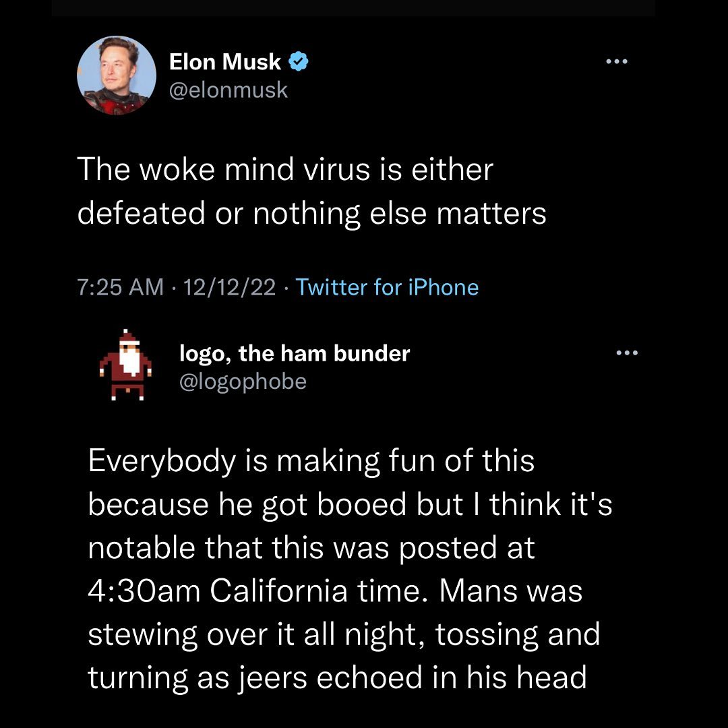Click the blue verified badge next to Elon Musk

click(x=299, y=61)
